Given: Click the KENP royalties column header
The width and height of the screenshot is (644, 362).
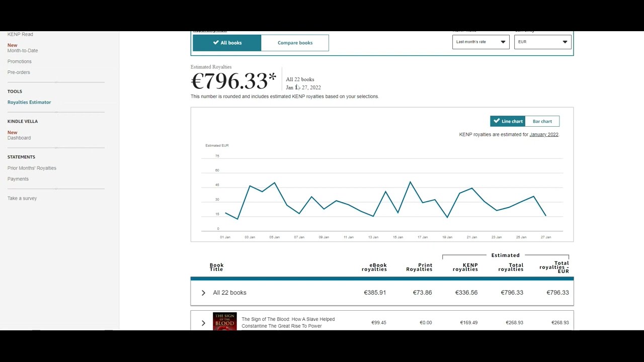Looking at the screenshot, I should pyautogui.click(x=465, y=267).
